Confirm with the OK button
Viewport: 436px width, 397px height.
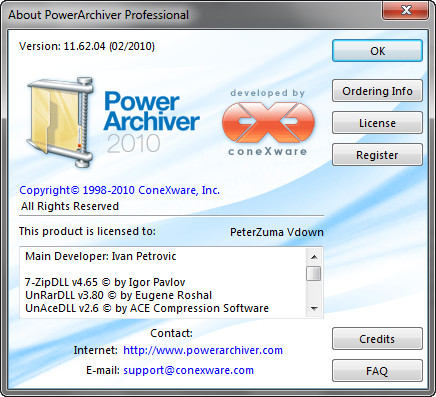pyautogui.click(x=377, y=51)
